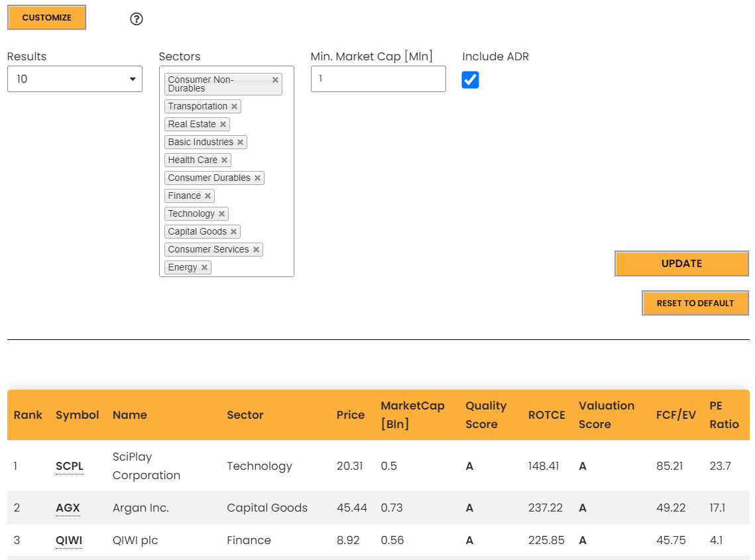Screen dimensions: 755x560
Task: Open the Results count dropdown
Action: click(x=75, y=79)
